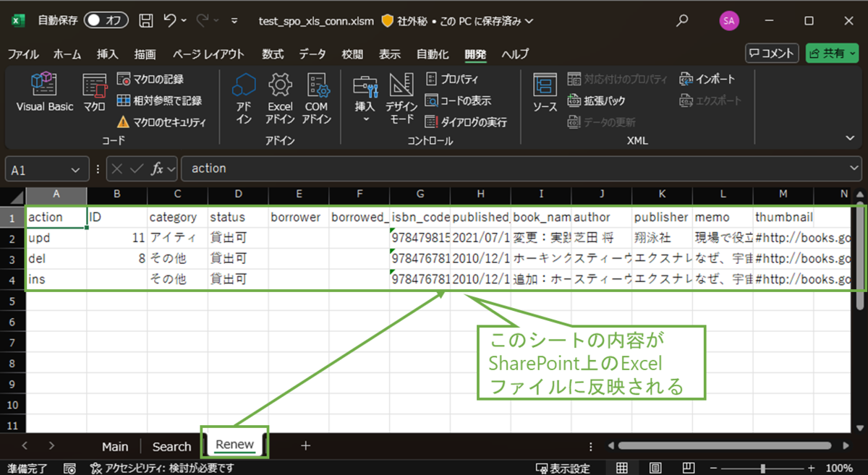Click コードの表示 (View Code)

[458, 100]
